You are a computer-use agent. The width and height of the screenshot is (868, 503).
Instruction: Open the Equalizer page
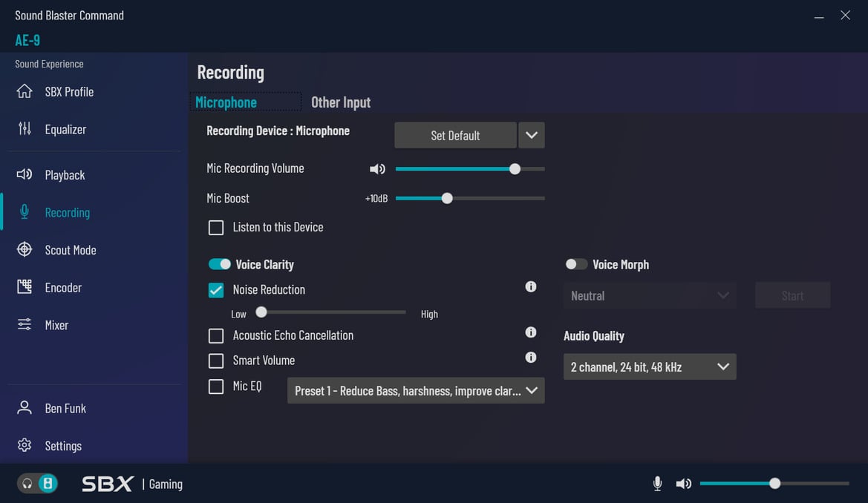65,129
